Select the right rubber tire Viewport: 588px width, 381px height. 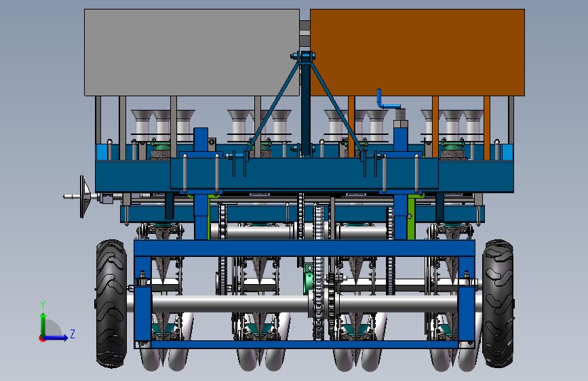(x=498, y=304)
